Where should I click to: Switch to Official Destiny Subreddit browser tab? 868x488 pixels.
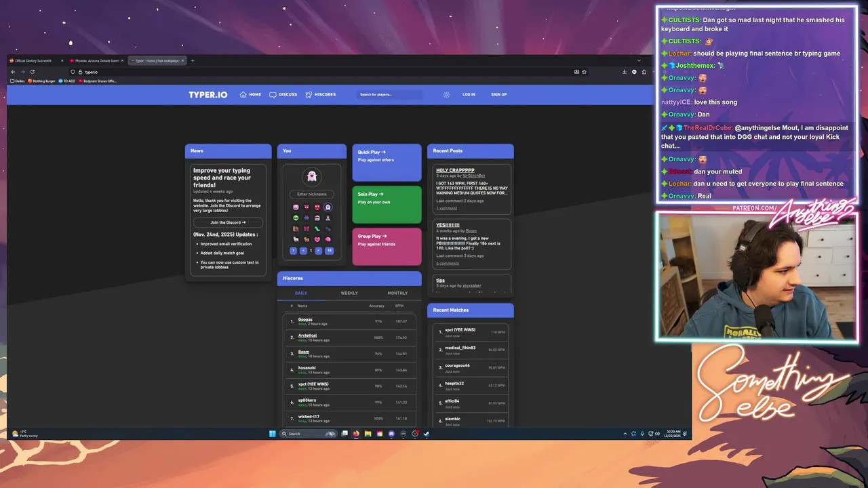pos(37,61)
